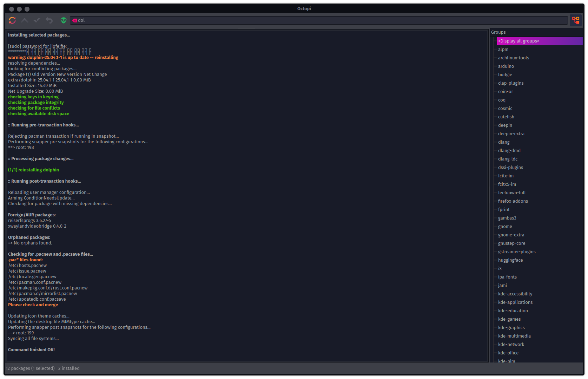Image resolution: width=588 pixels, height=379 pixels.
Task: Select the cosmic group
Action: click(540, 109)
